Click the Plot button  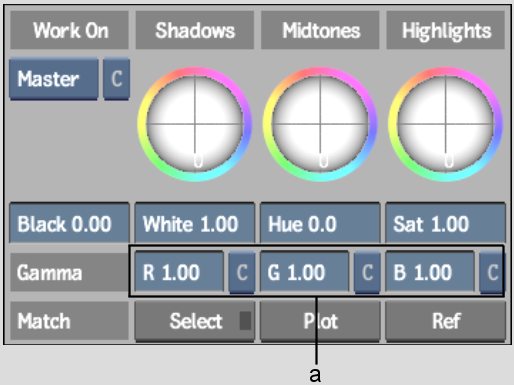tap(320, 321)
